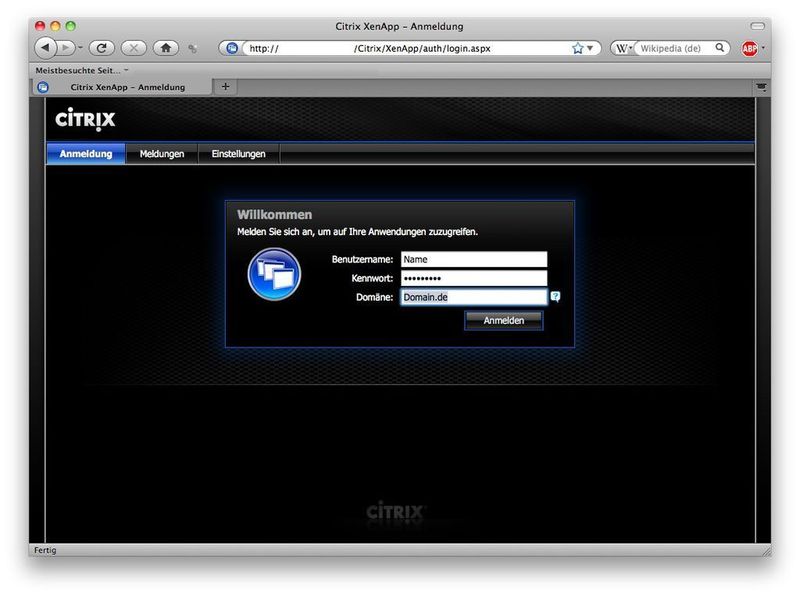This screenshot has height=596, width=800.
Task: Click the 'Fertig' status bar text
Action: (45, 550)
